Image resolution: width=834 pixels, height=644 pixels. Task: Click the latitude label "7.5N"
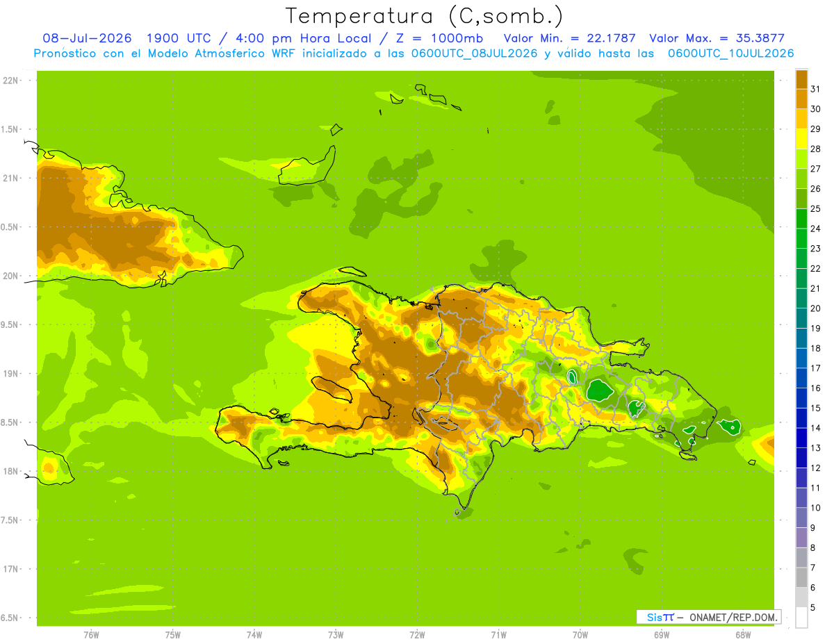pos(10,520)
